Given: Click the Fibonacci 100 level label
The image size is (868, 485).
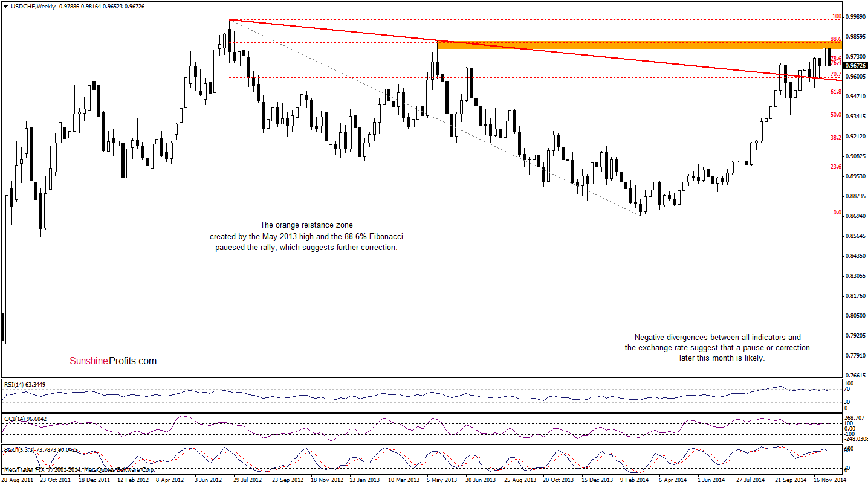Looking at the screenshot, I should [837, 17].
